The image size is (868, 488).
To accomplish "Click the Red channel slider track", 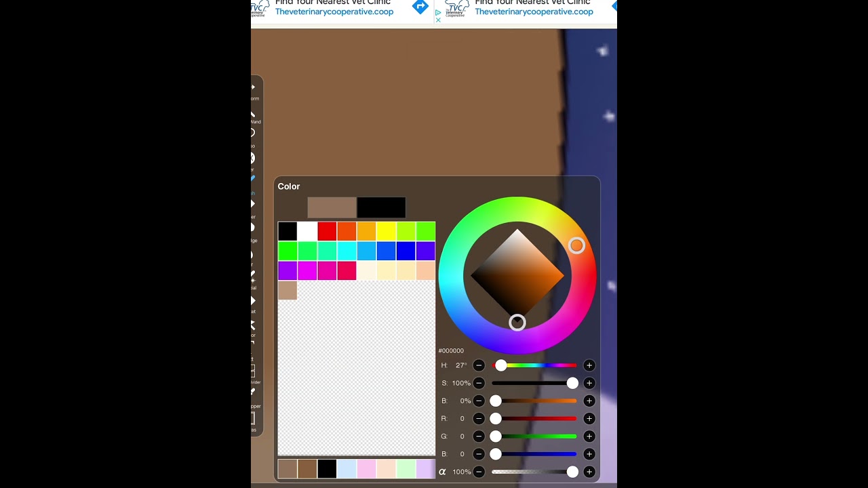I will [536, 419].
